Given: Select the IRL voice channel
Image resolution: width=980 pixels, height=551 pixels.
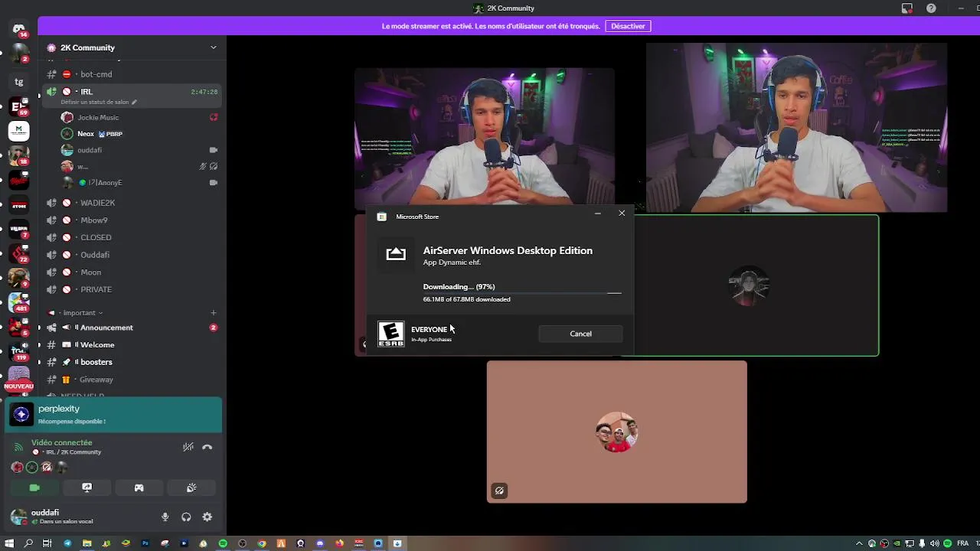Looking at the screenshot, I should pos(132,96).
